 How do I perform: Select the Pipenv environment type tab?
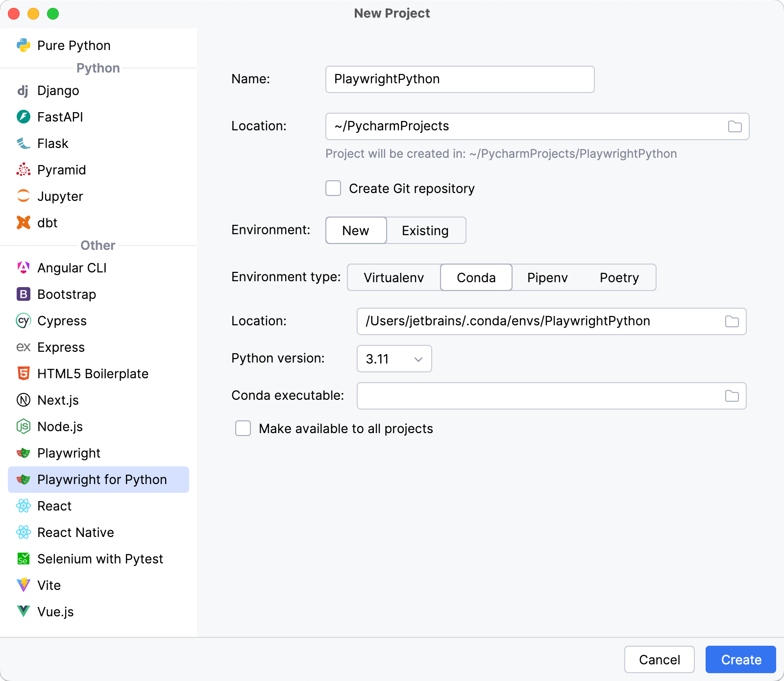[547, 277]
